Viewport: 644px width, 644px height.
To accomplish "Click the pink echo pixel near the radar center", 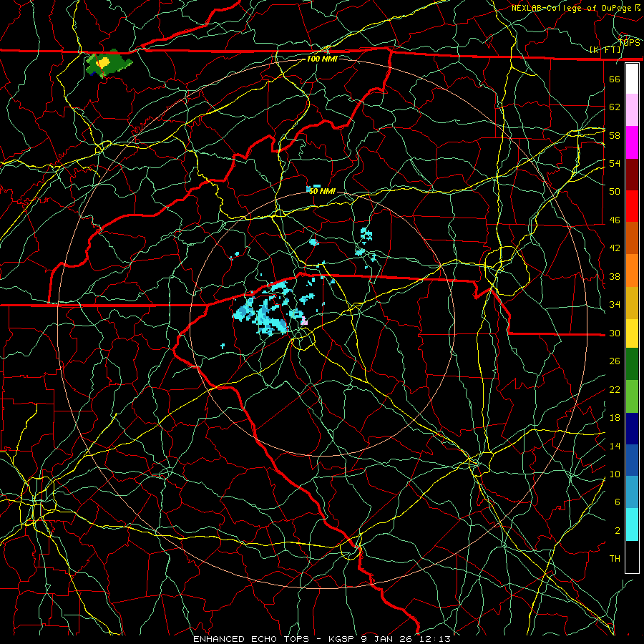I will 304,322.
